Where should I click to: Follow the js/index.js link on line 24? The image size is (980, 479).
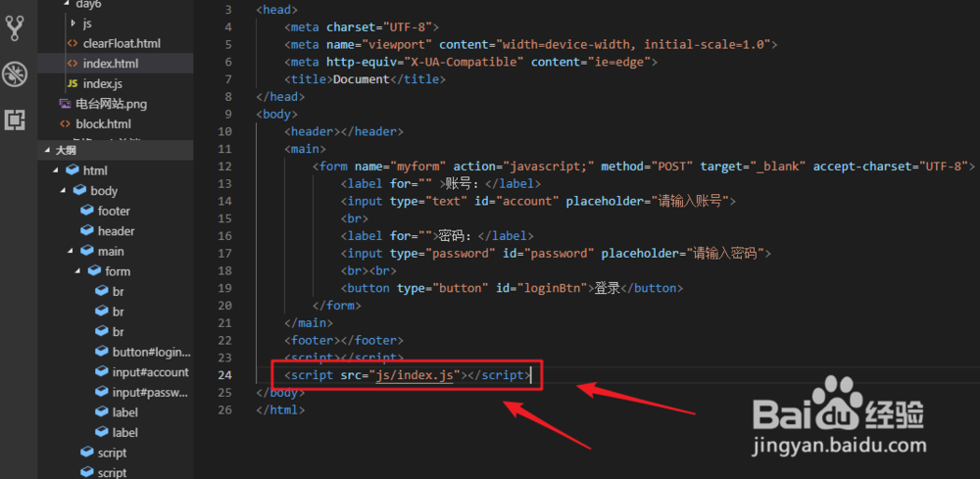(x=415, y=375)
